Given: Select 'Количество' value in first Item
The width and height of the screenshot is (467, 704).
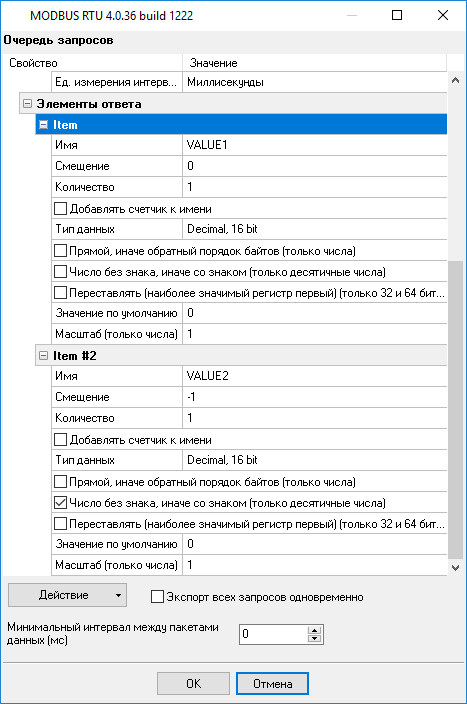Looking at the screenshot, I should 315,187.
